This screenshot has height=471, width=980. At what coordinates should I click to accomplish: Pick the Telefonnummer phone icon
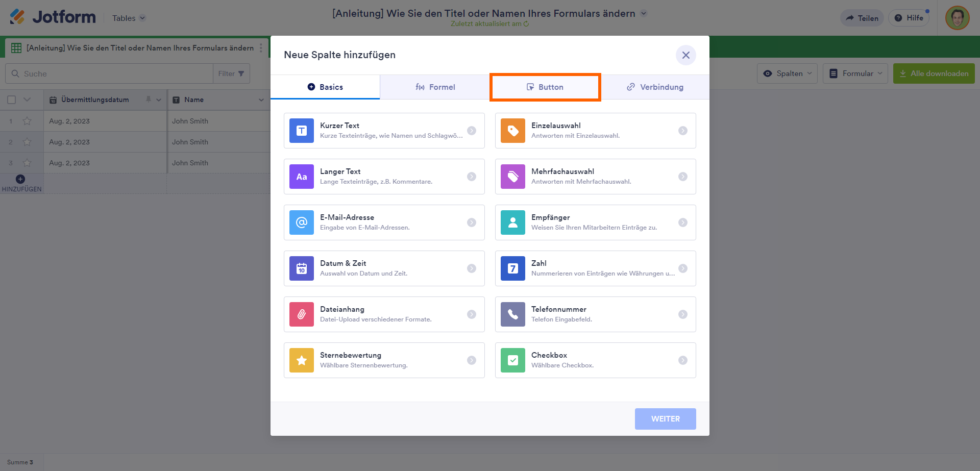coord(513,314)
